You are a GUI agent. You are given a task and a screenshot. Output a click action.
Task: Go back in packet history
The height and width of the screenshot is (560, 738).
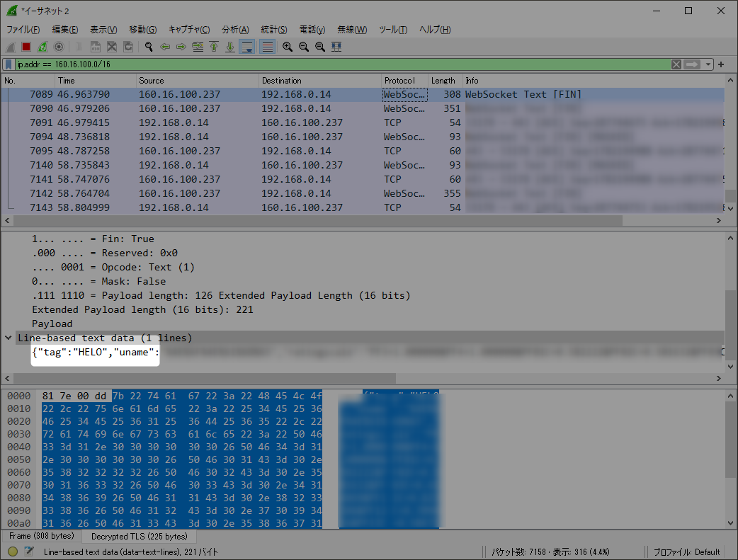165,47
